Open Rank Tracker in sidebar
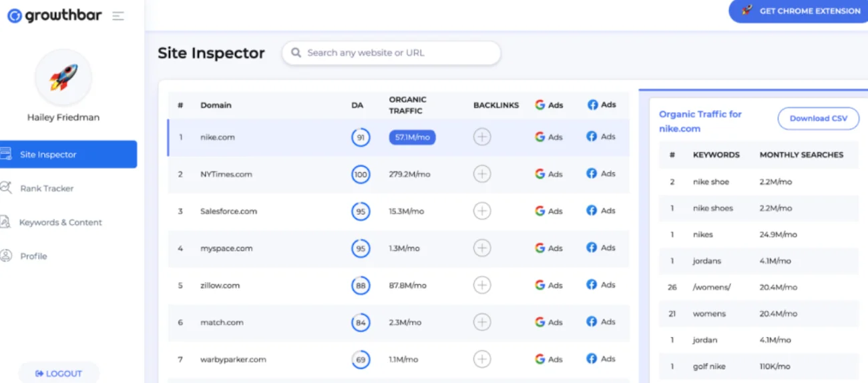 coord(37,188)
